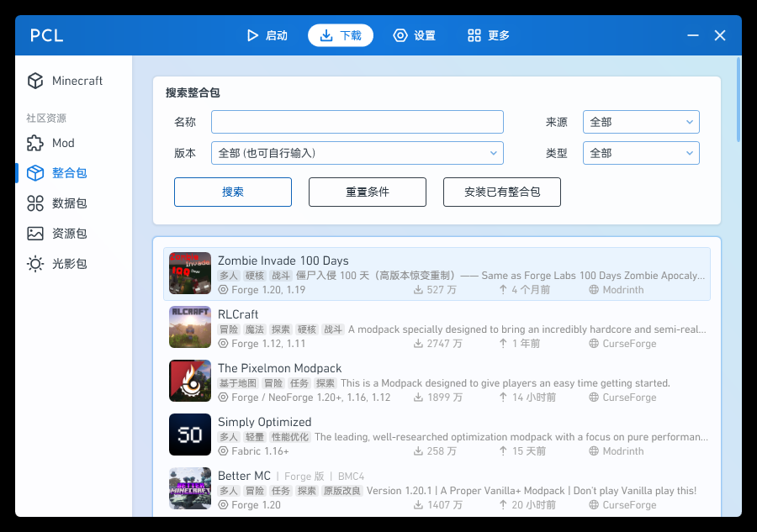Click the 版本 dropdown chevron arrow
Image resolution: width=757 pixels, height=532 pixels.
(494, 153)
